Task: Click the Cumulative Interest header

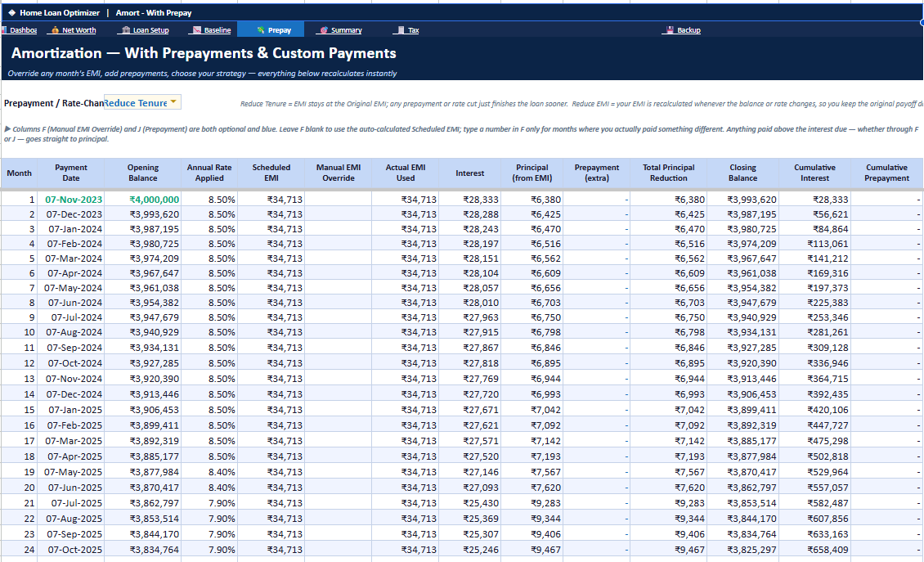Action: point(814,173)
